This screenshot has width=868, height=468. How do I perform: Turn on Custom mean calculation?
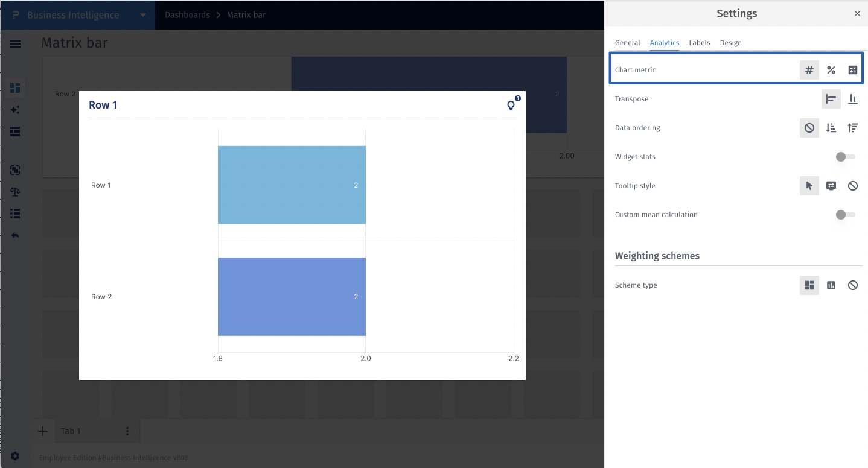[845, 215]
